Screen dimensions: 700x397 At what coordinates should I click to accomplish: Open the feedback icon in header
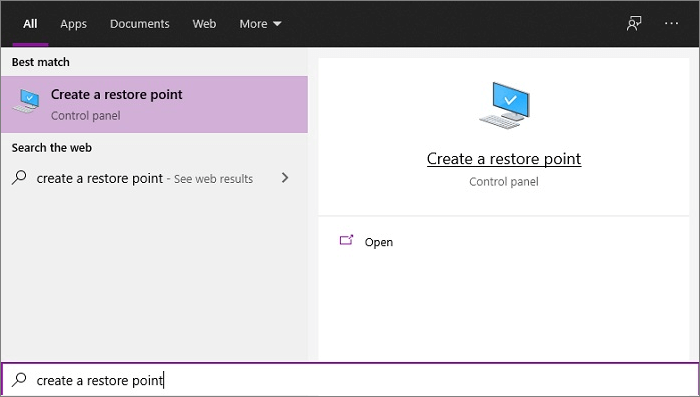click(634, 24)
